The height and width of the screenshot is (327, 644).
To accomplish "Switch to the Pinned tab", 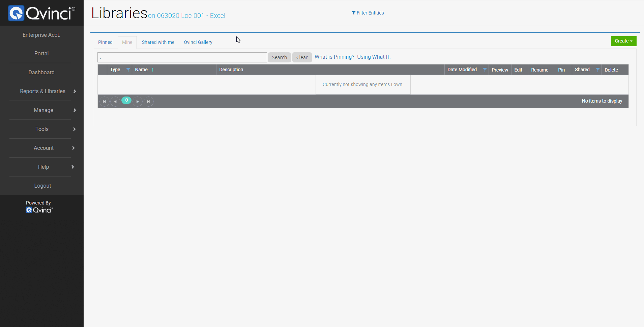I will [x=105, y=43].
